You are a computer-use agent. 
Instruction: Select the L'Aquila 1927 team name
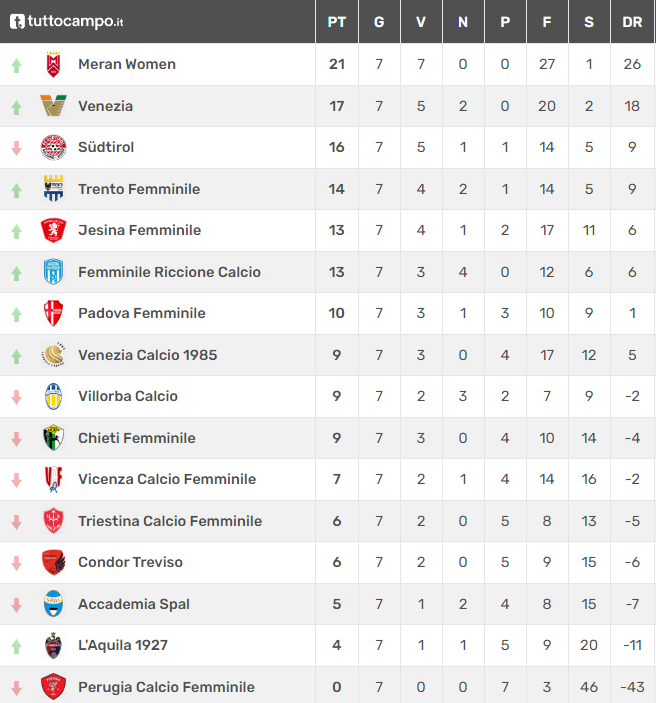[123, 645]
